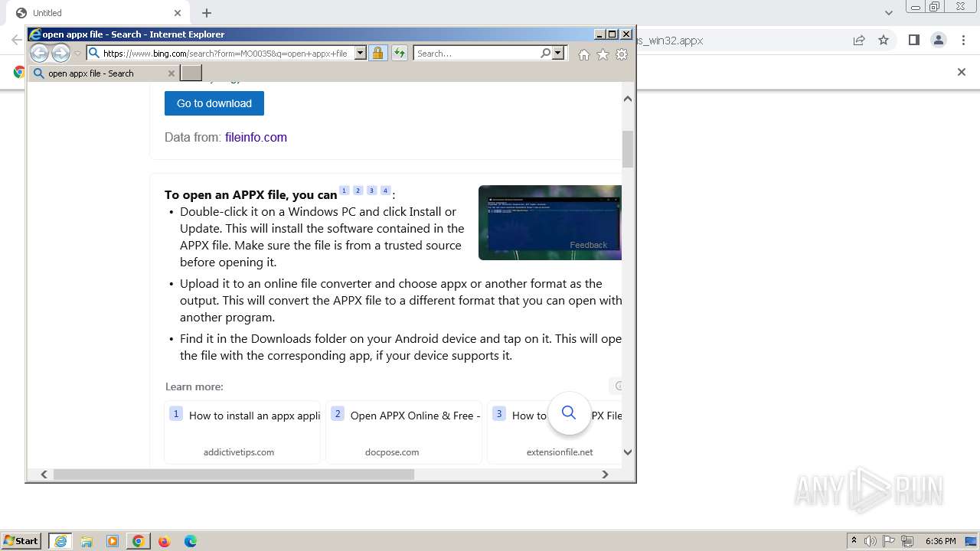980x551 pixels.
Task: Open Chrome's tab search chevron
Action: click(x=889, y=13)
